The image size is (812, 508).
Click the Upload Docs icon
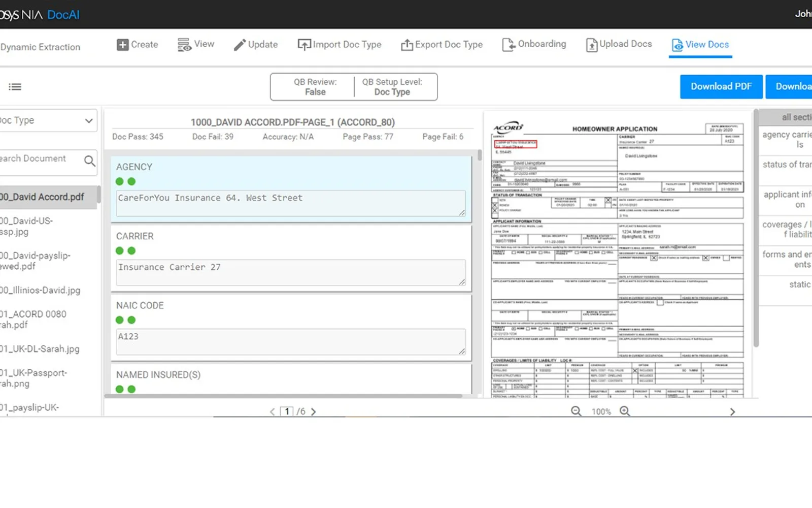[x=592, y=45]
